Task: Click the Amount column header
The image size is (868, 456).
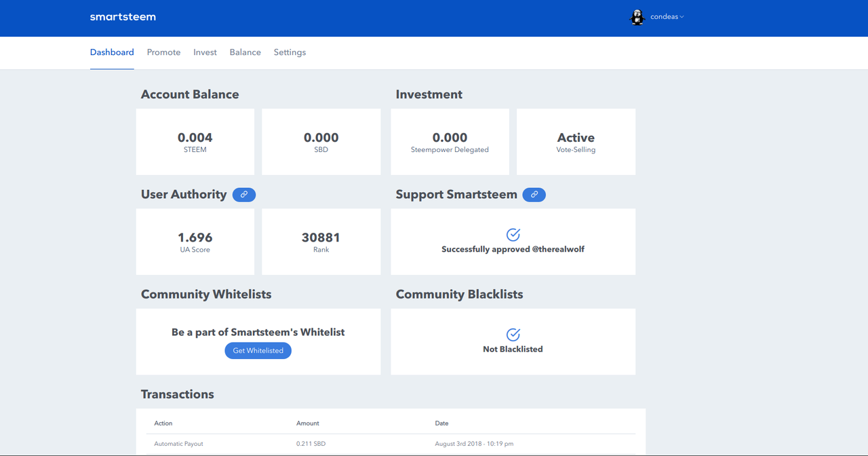Action: pos(308,423)
